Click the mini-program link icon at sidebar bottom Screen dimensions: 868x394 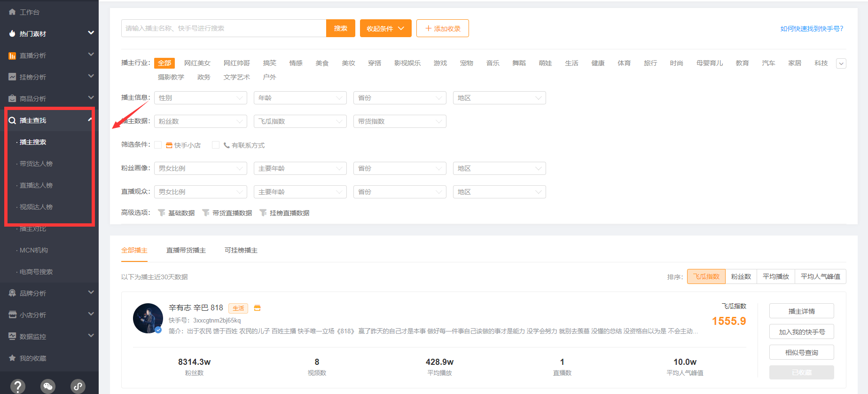pos(78,386)
